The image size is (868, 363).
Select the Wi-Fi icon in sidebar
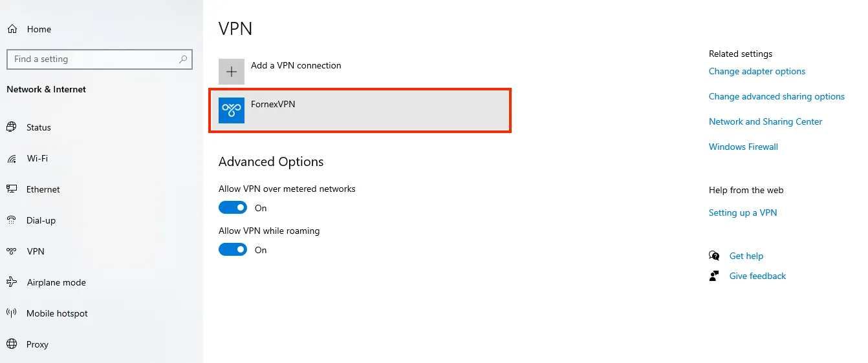tap(12, 158)
